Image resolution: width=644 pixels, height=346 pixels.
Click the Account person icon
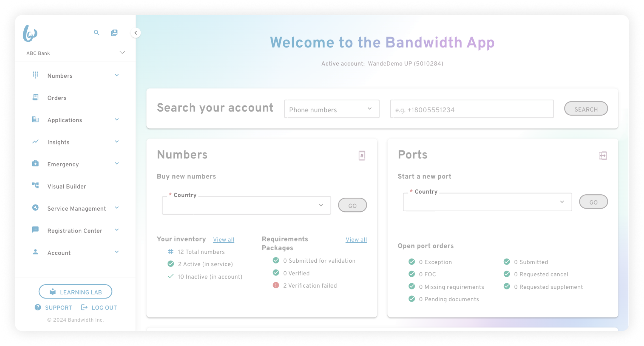pos(35,252)
